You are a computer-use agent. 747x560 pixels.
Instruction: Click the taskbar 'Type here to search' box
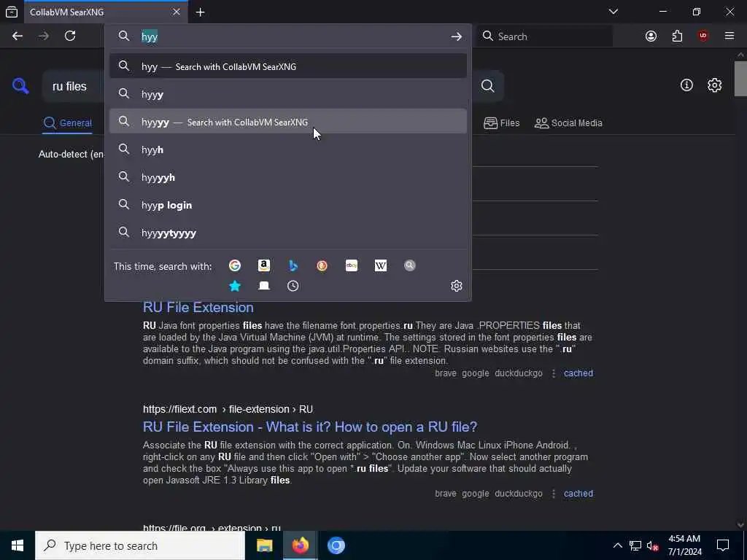pos(139,545)
